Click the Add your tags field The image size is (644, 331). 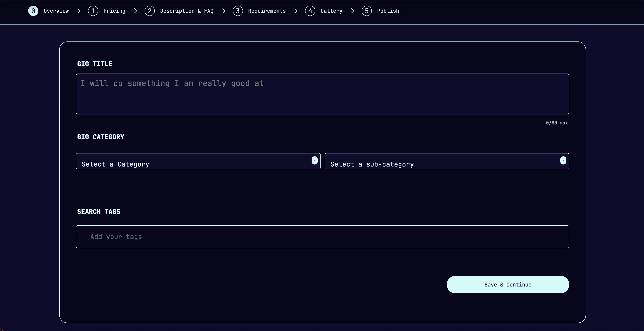click(322, 237)
